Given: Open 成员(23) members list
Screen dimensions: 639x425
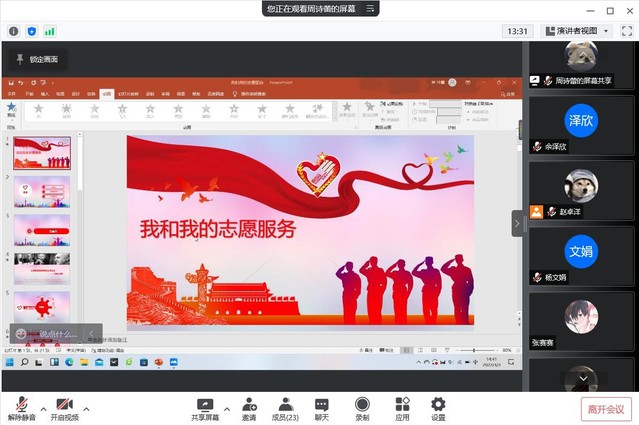Looking at the screenshot, I should tap(285, 409).
